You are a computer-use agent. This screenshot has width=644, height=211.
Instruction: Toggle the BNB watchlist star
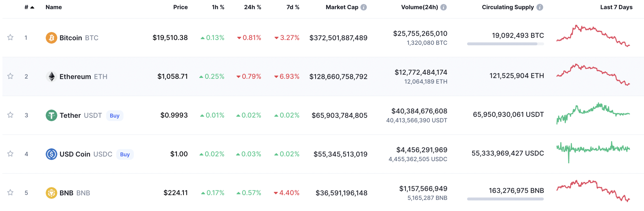coord(10,193)
